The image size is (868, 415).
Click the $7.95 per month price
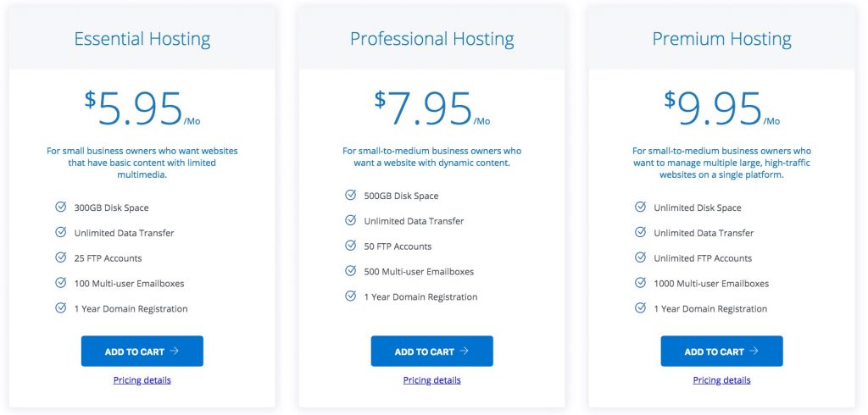(431, 109)
